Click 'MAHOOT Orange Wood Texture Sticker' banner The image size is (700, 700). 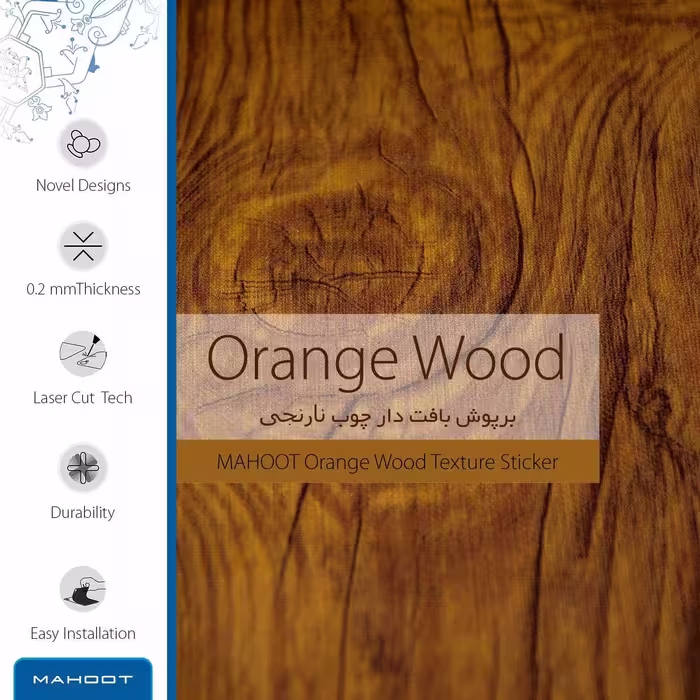click(388, 462)
